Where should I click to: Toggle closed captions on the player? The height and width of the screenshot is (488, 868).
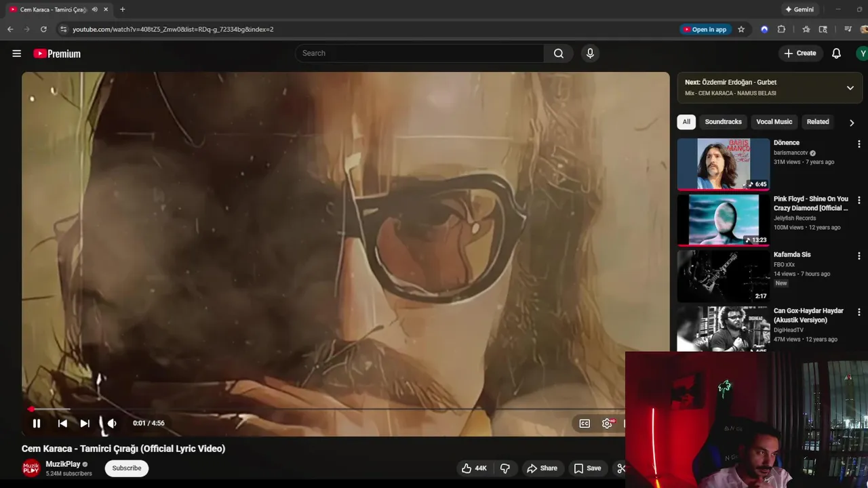pos(585,424)
